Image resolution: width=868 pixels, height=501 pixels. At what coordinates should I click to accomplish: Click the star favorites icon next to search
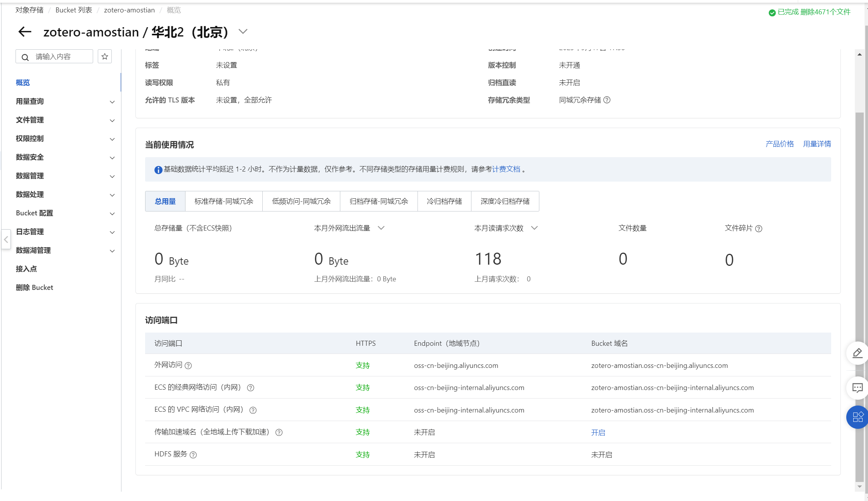click(105, 57)
